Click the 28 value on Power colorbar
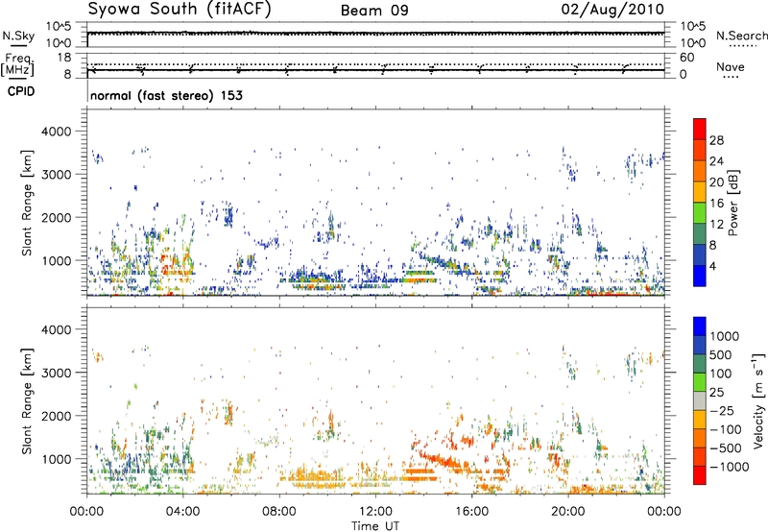 (x=716, y=140)
